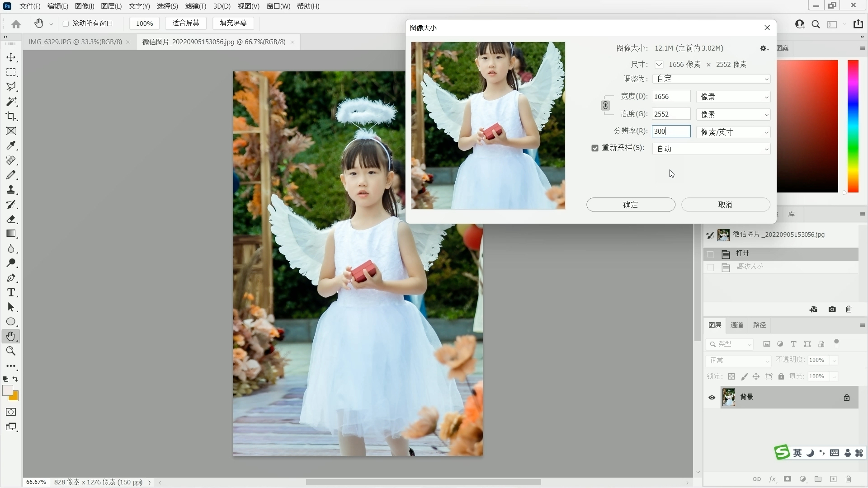The height and width of the screenshot is (488, 868).
Task: Click the History panel trash icon
Action: (x=849, y=309)
